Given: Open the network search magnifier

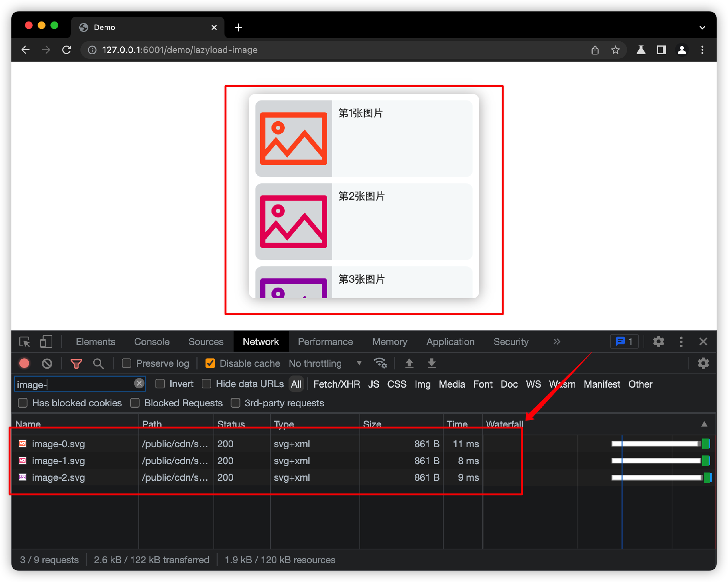Looking at the screenshot, I should 99,364.
